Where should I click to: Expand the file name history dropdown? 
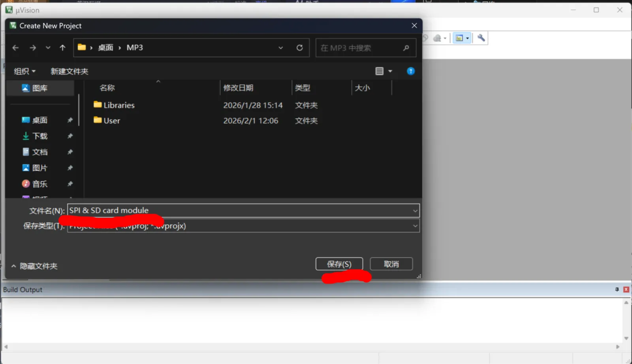pyautogui.click(x=415, y=210)
